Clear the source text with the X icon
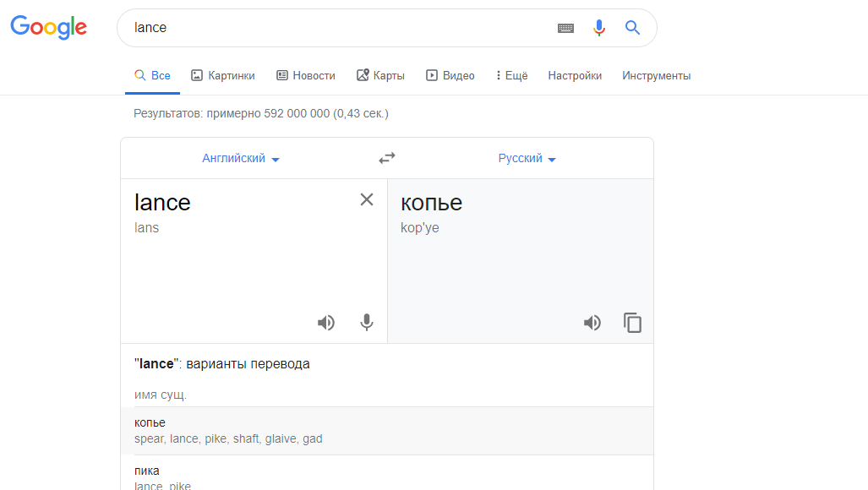 click(367, 199)
